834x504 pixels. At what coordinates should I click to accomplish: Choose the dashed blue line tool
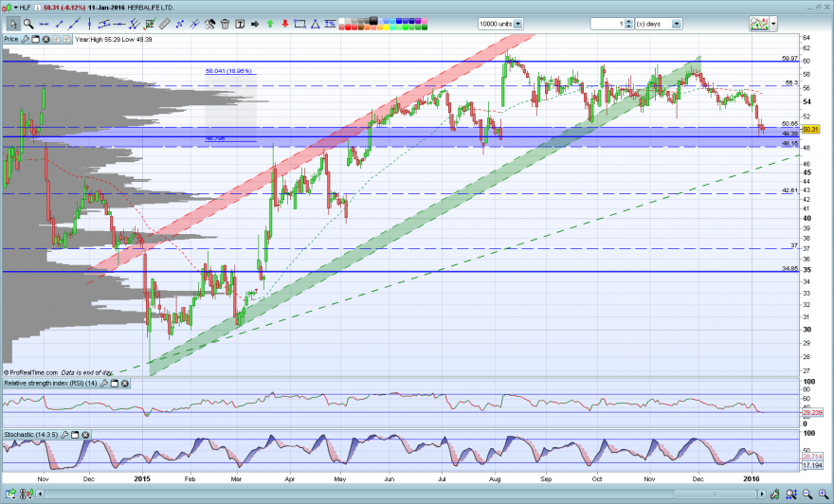click(180, 24)
